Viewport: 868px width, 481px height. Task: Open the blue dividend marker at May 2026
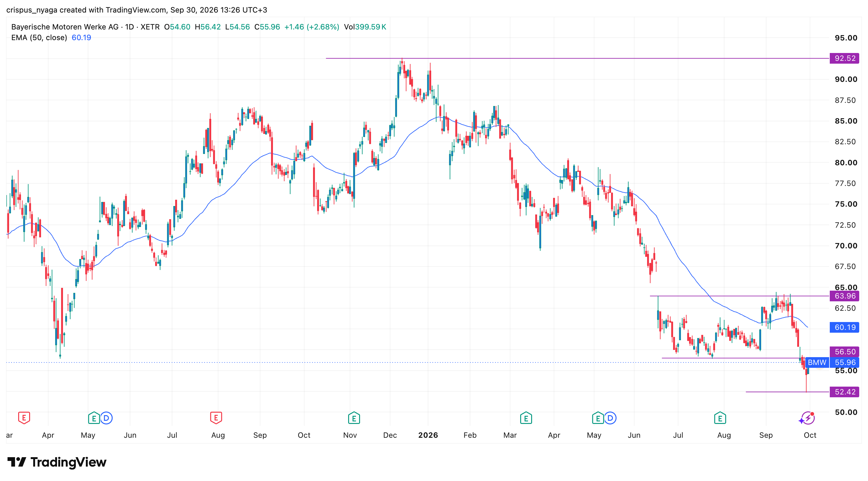[610, 418]
